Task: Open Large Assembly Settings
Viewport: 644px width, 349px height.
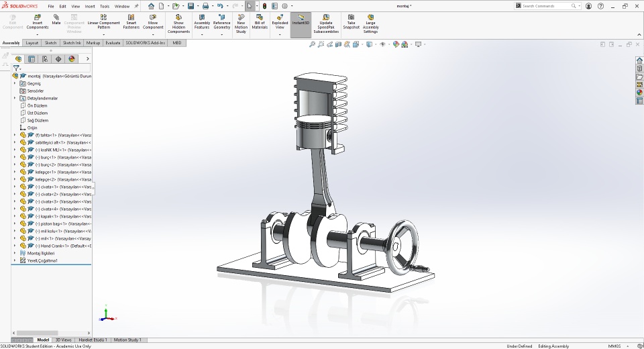Action: pyautogui.click(x=370, y=24)
